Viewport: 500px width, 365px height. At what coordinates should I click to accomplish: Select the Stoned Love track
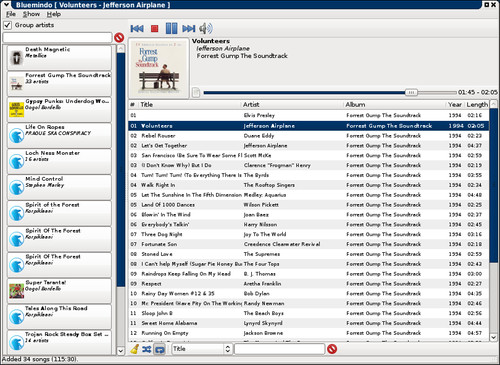pyautogui.click(x=309, y=254)
